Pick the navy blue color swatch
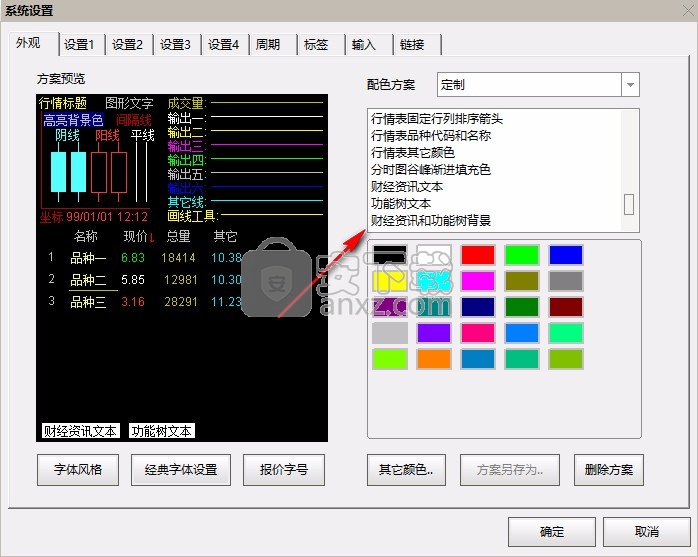 [x=478, y=307]
